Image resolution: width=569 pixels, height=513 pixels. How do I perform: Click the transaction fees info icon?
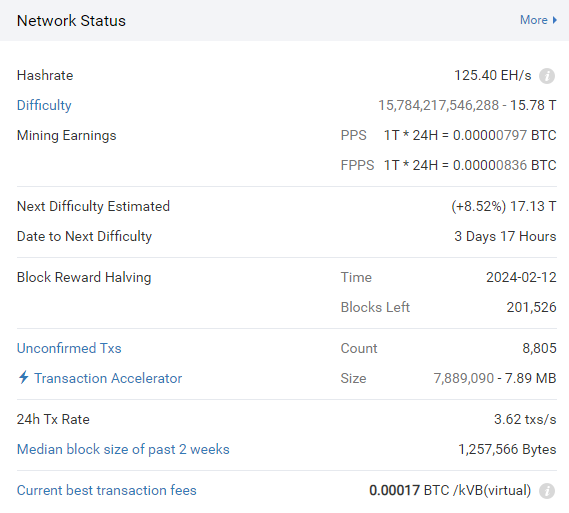click(547, 491)
